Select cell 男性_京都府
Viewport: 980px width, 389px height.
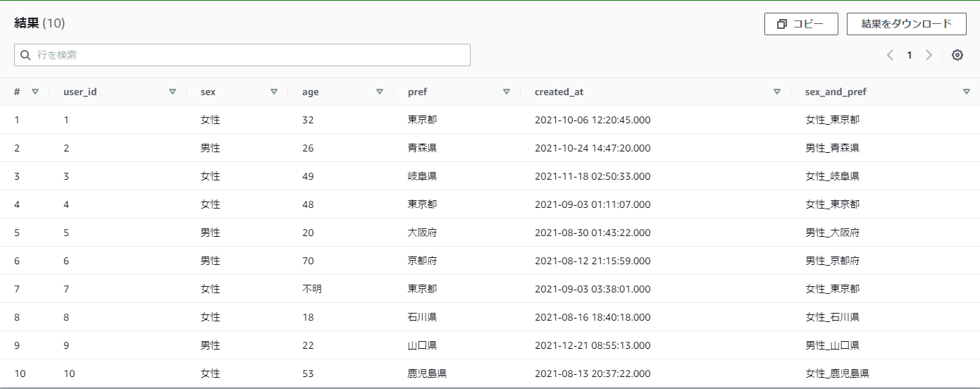coord(832,261)
